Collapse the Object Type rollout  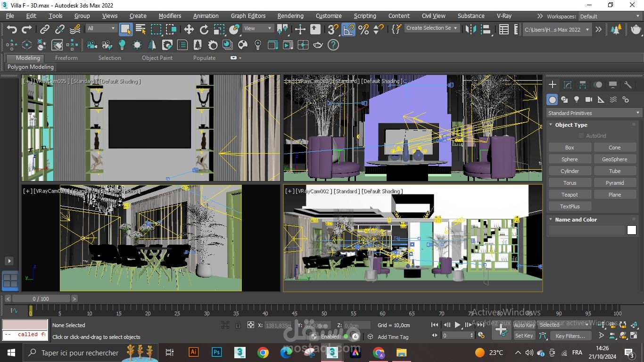[571, 125]
